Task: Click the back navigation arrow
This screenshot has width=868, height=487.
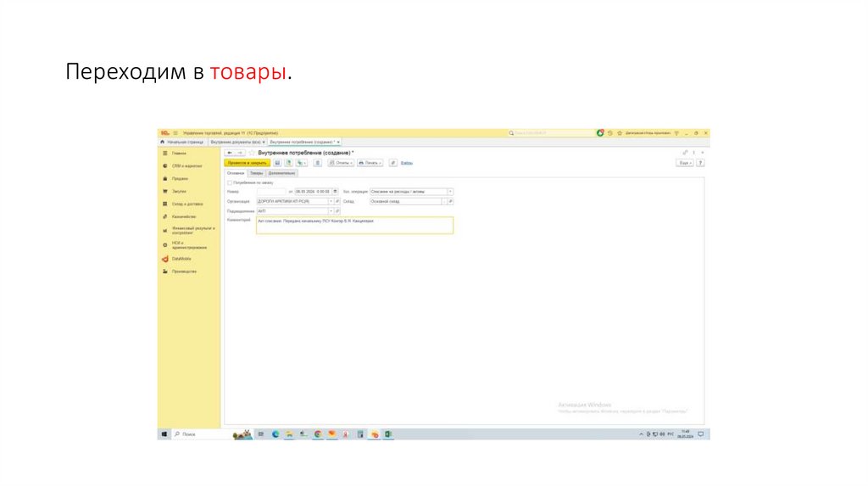Action: (x=230, y=153)
